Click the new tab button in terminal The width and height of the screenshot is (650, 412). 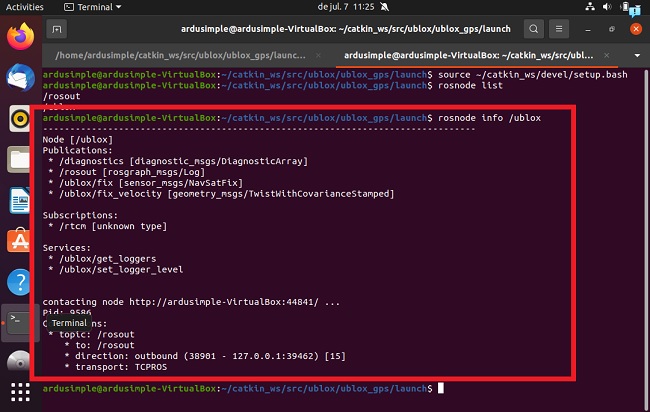pyautogui.click(x=56, y=29)
